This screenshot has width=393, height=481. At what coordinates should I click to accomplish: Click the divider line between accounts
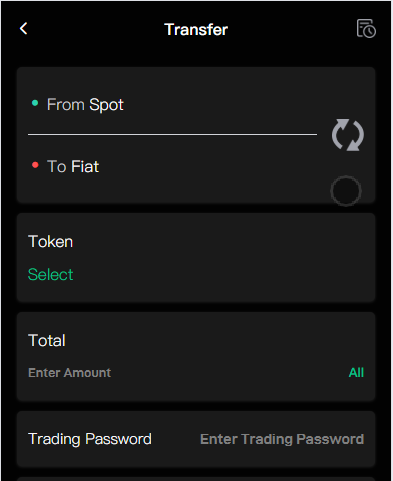tap(172, 135)
